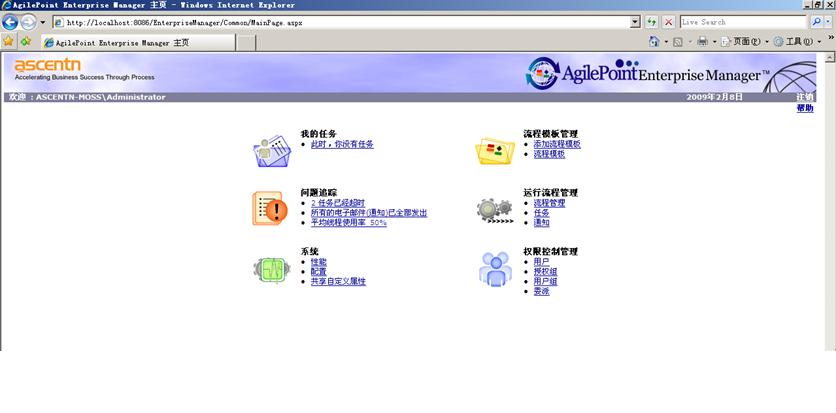Open the 授权组 link
Viewport: 836px width, 413px height.
point(545,272)
